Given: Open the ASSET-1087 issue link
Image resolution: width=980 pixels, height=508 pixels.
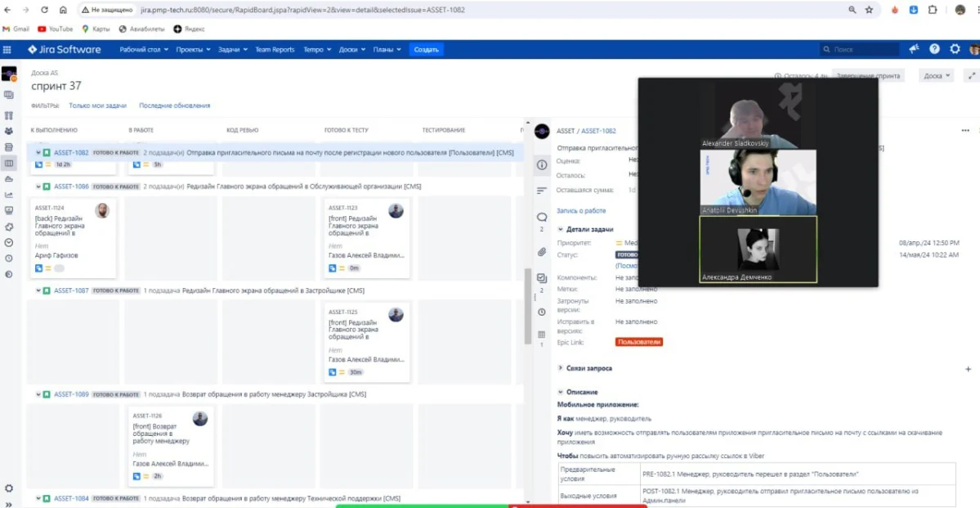Looking at the screenshot, I should (x=71, y=290).
